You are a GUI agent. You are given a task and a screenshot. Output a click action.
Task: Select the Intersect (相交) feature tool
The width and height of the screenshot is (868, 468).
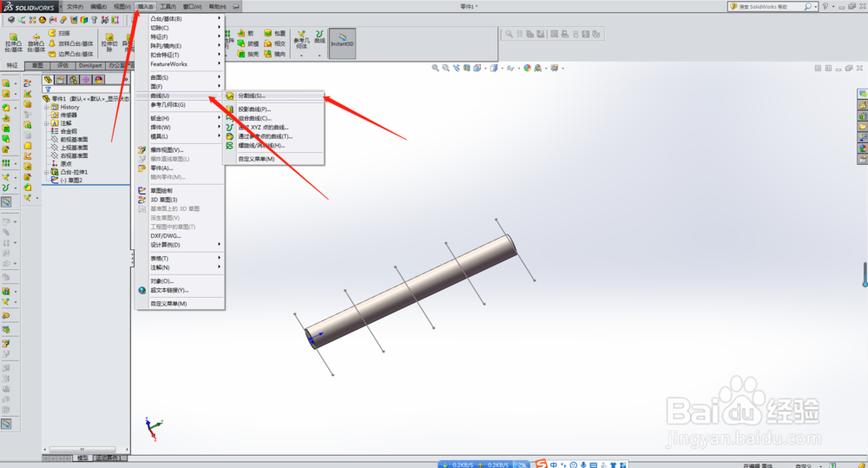pyautogui.click(x=274, y=43)
